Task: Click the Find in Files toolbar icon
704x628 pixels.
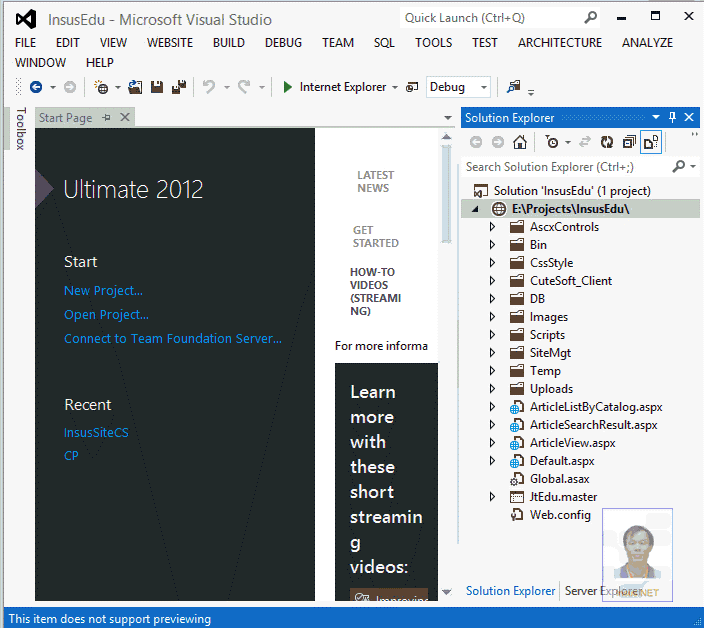Action: coord(514,87)
